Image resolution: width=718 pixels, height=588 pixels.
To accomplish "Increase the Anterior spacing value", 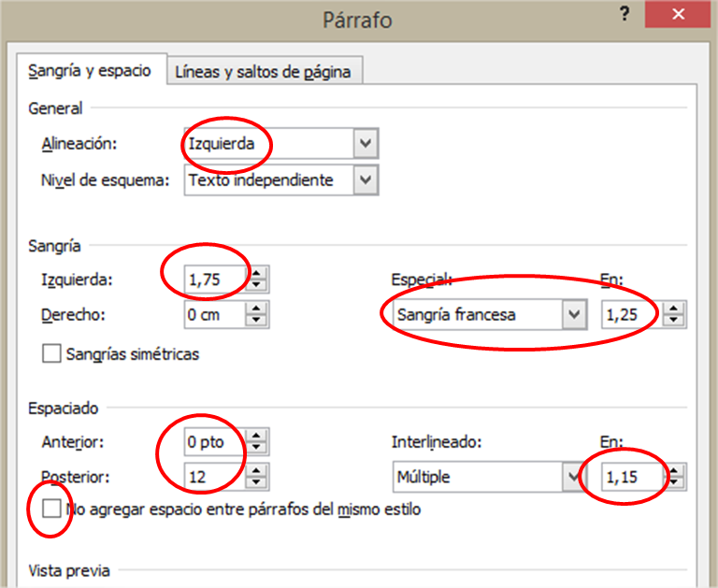I will 259,435.
